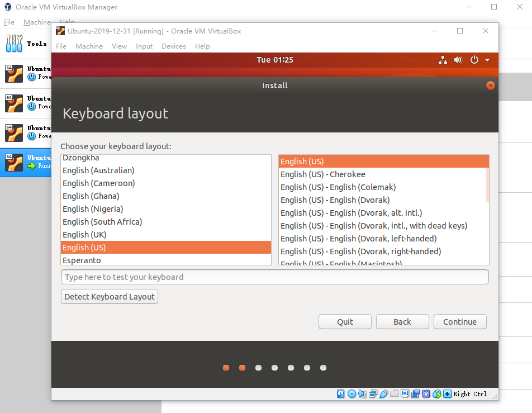Select English (US) - English (Dvorak) variant

coord(382,200)
